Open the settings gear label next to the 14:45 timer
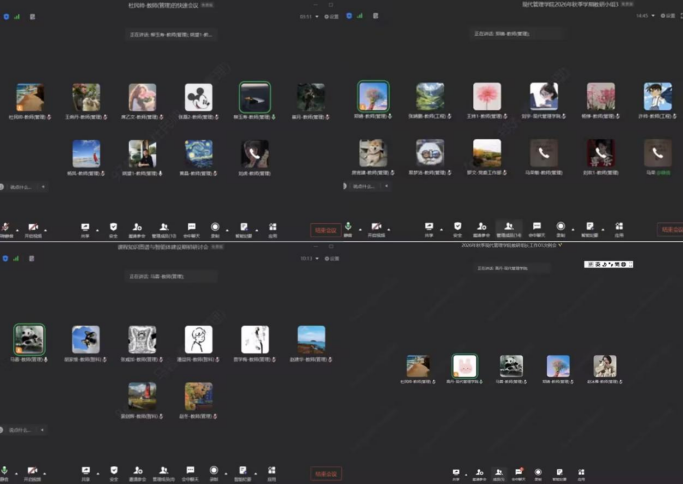The height and width of the screenshot is (485, 683). (x=669, y=16)
